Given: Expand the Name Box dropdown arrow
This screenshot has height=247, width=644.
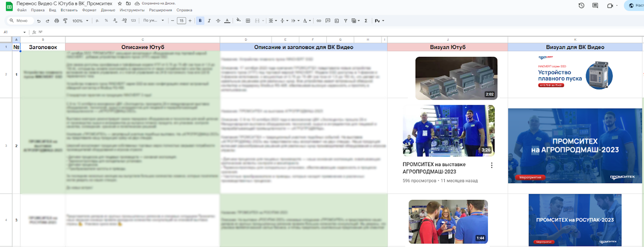Looking at the screenshot, I should (x=25, y=32).
